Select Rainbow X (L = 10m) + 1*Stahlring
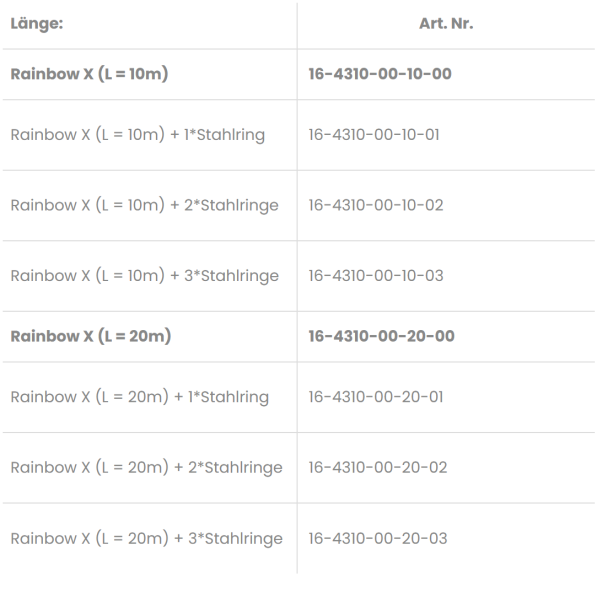This screenshot has width=613, height=600. (137, 134)
